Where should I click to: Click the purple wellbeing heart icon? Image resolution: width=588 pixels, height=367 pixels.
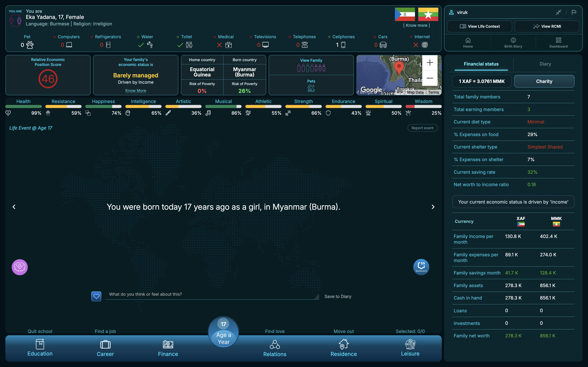[x=20, y=267]
